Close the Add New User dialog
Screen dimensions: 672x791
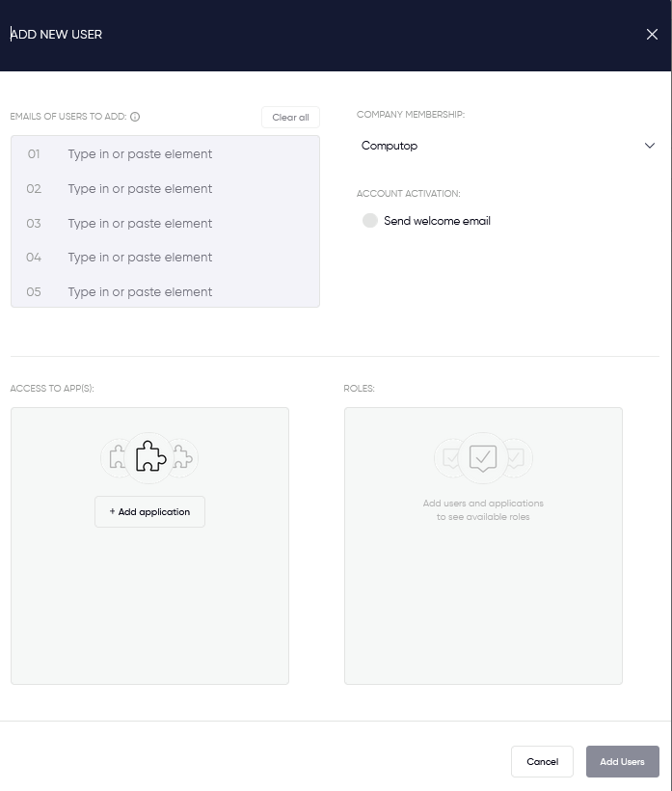pos(652,35)
